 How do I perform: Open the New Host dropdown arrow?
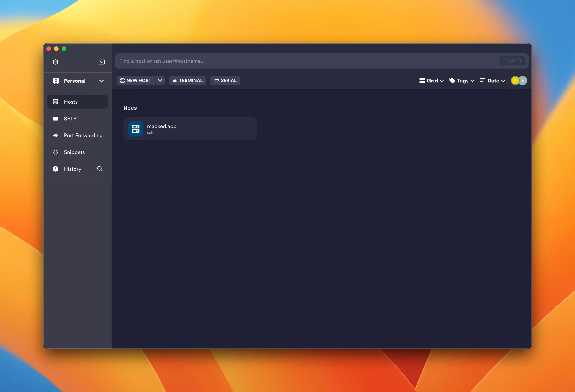160,81
